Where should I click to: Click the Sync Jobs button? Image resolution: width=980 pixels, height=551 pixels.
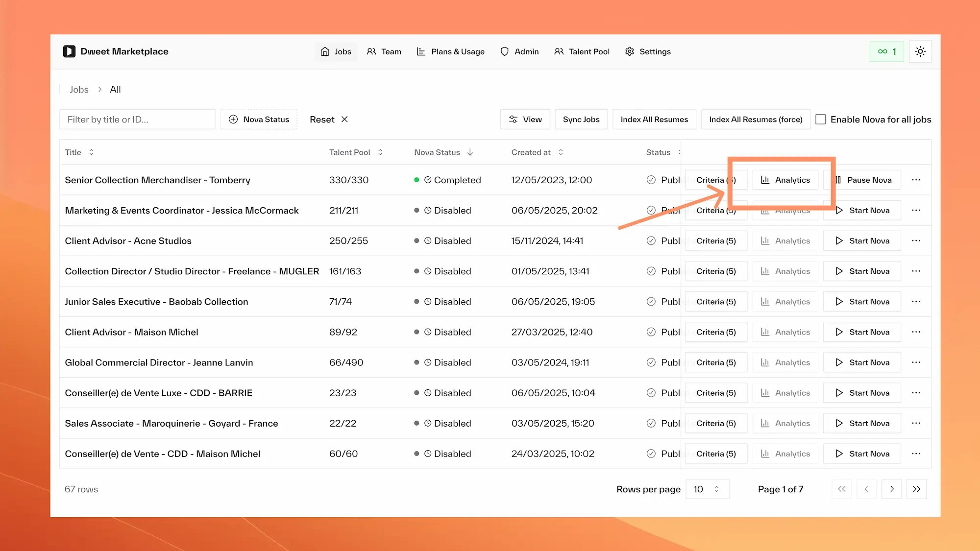pos(581,119)
